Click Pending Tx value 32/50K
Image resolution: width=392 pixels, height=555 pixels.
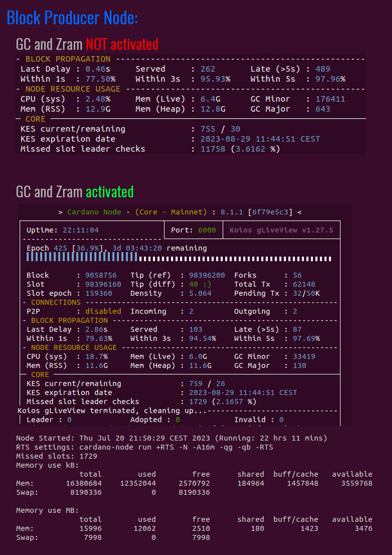click(306, 294)
